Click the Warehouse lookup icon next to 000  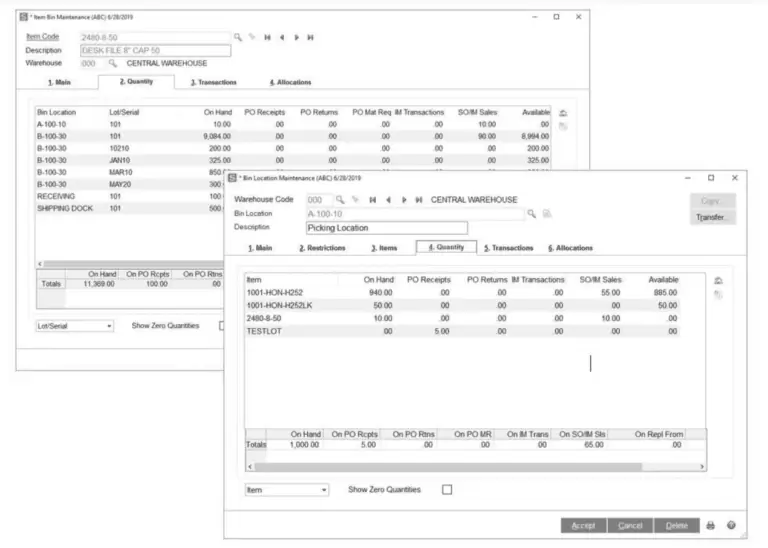[113, 63]
